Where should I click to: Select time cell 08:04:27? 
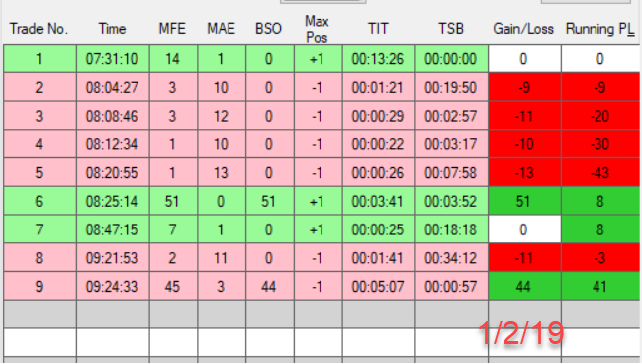[x=113, y=87]
